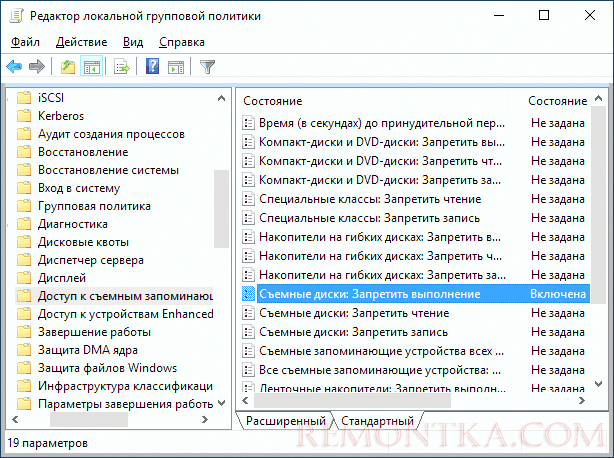Click policy list scroll down arrow
The image size is (614, 458).
point(598,384)
